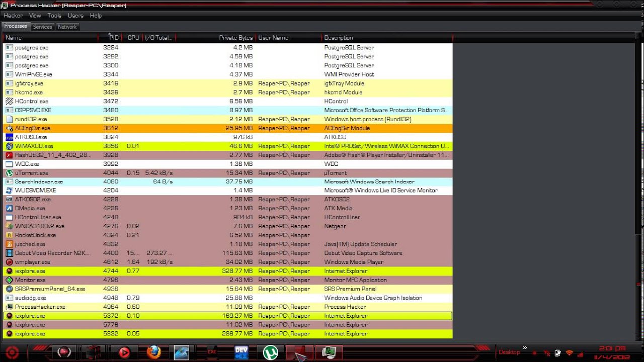Image resolution: width=644 pixels, height=362 pixels.
Task: Click the Debut Video Recorder process icon
Action: pyautogui.click(x=9, y=253)
